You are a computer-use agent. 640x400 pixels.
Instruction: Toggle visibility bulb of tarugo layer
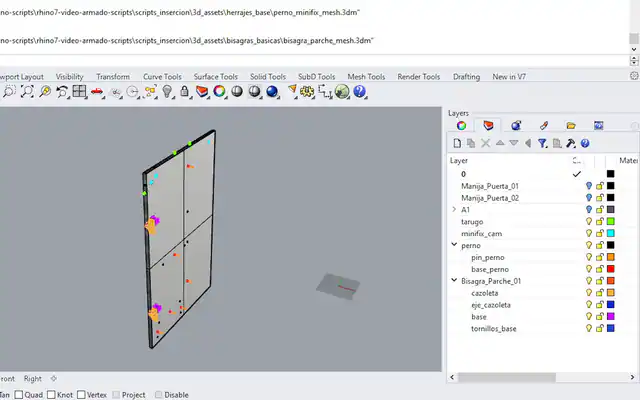point(589,222)
